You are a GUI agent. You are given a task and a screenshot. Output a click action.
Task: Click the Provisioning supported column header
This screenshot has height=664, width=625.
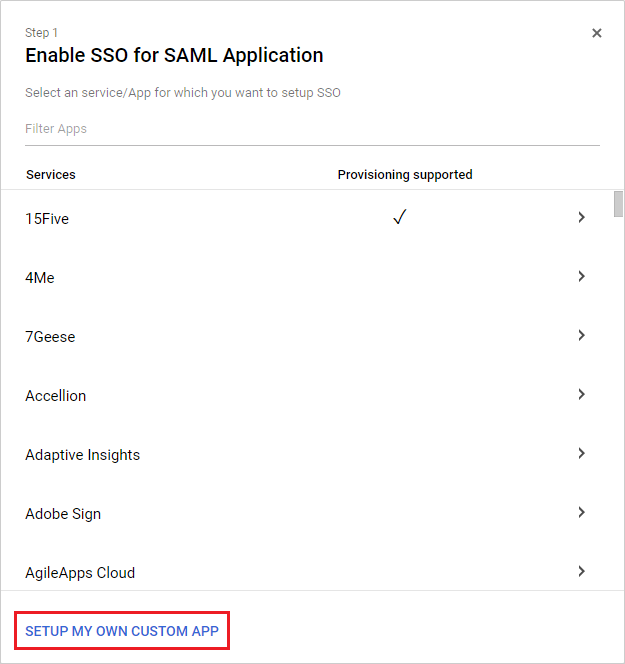[x=404, y=174]
